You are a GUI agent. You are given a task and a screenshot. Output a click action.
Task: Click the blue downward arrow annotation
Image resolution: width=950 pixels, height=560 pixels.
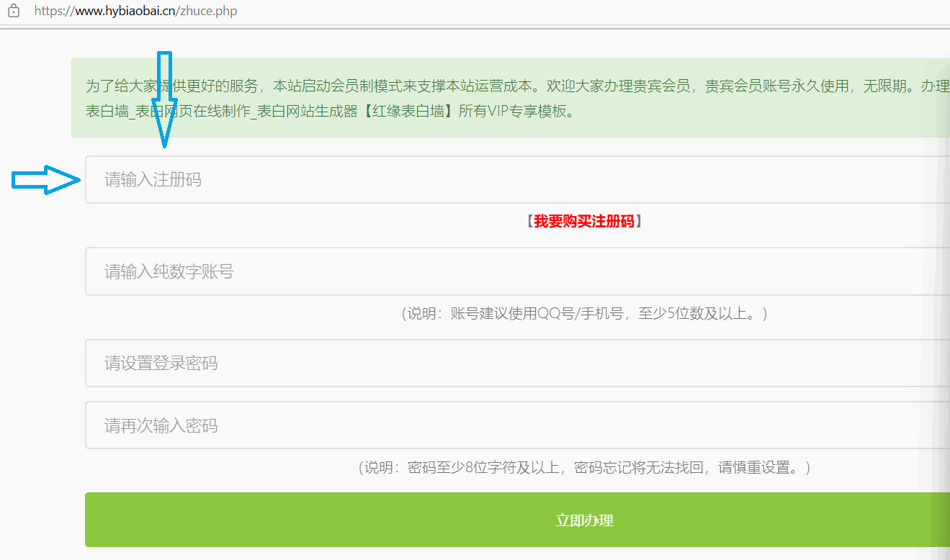[x=164, y=101]
